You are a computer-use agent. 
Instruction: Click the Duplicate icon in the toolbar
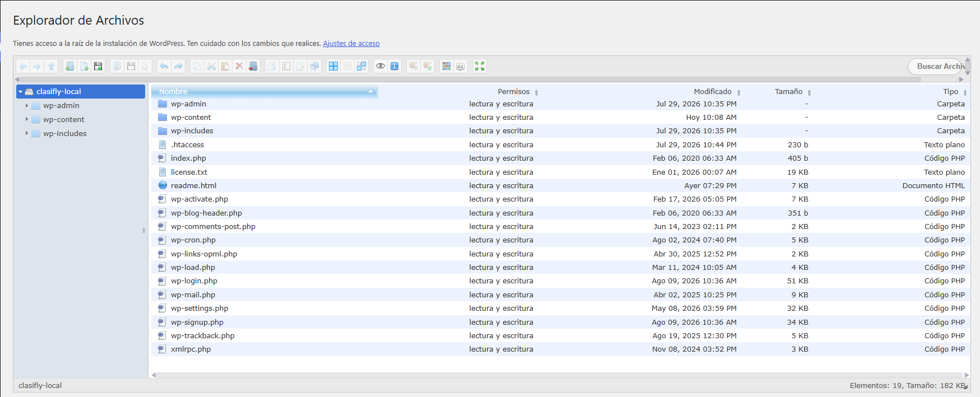click(x=272, y=66)
